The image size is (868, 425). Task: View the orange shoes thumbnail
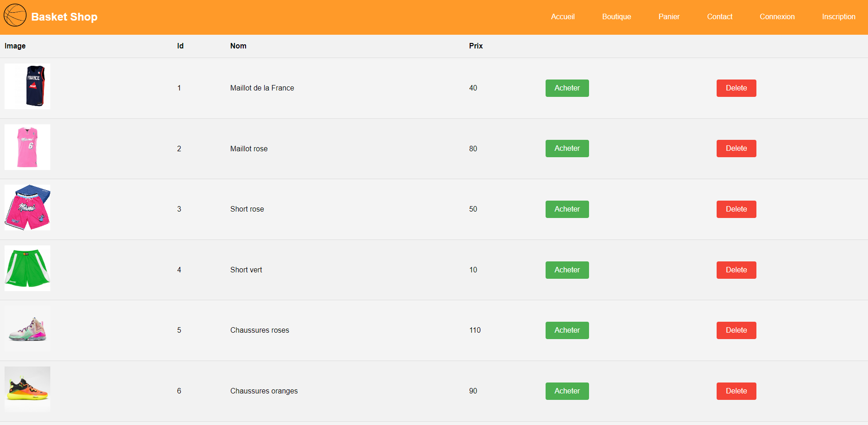[27, 389]
